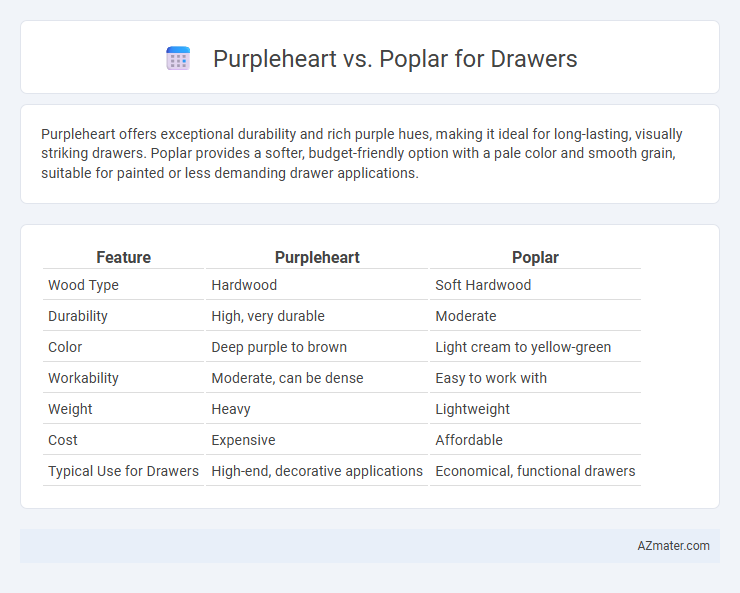The image size is (740, 593).
Task: Click the Poplar column header
Action: (535, 257)
